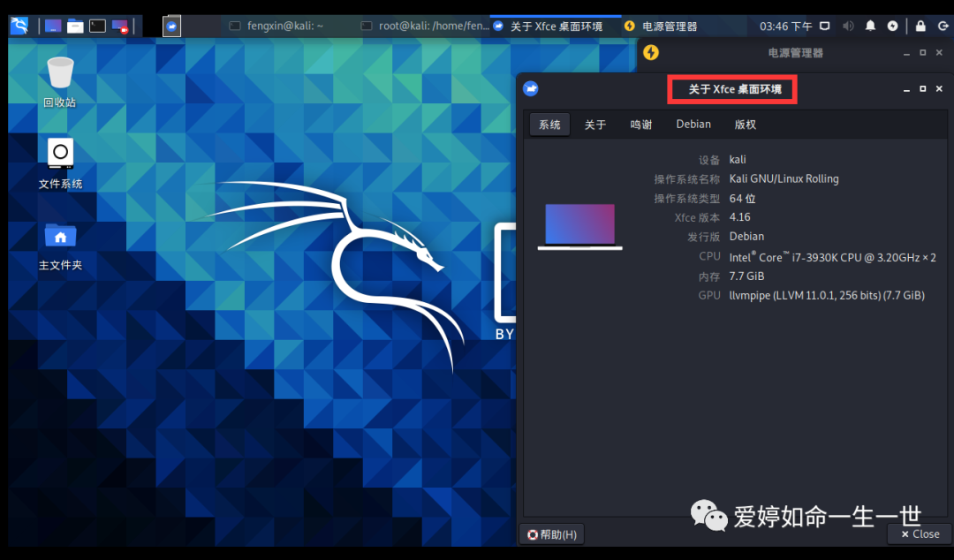Switch to the 鸣谢 tab

tap(640, 125)
